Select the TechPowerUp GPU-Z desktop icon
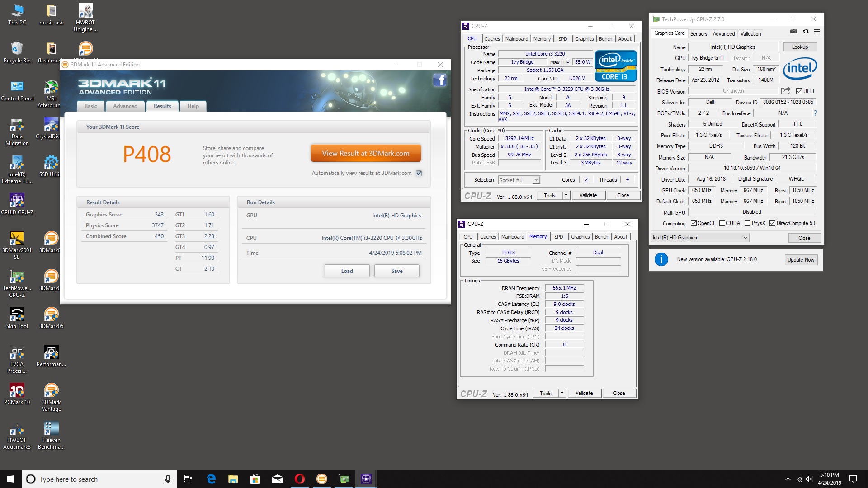 (x=17, y=284)
